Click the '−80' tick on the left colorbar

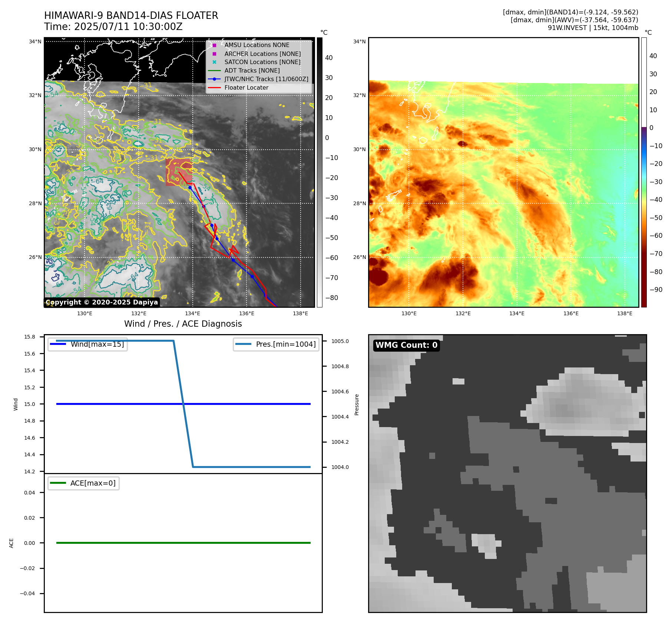tap(331, 298)
